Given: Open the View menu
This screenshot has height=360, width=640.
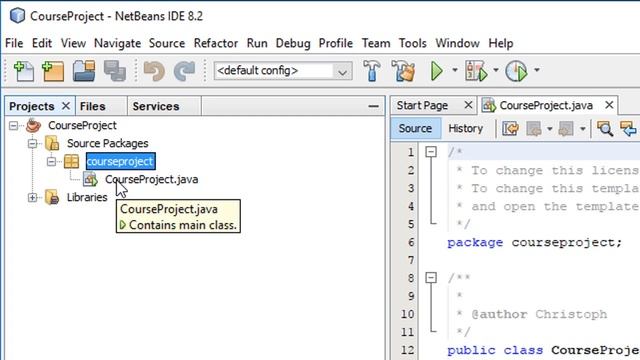Looking at the screenshot, I should [x=73, y=43].
